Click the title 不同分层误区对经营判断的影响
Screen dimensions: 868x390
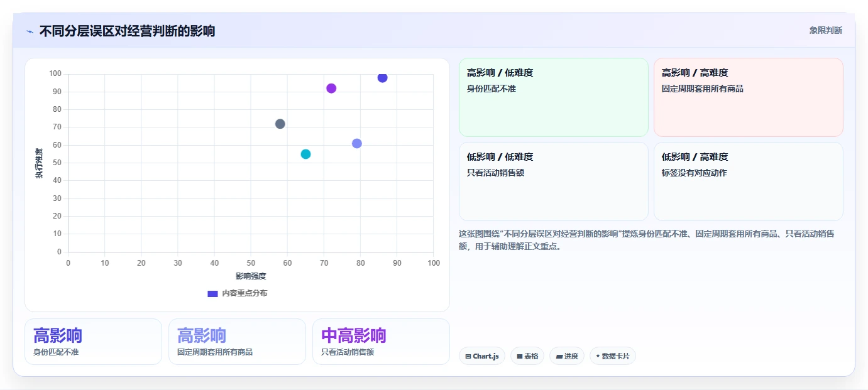click(127, 31)
